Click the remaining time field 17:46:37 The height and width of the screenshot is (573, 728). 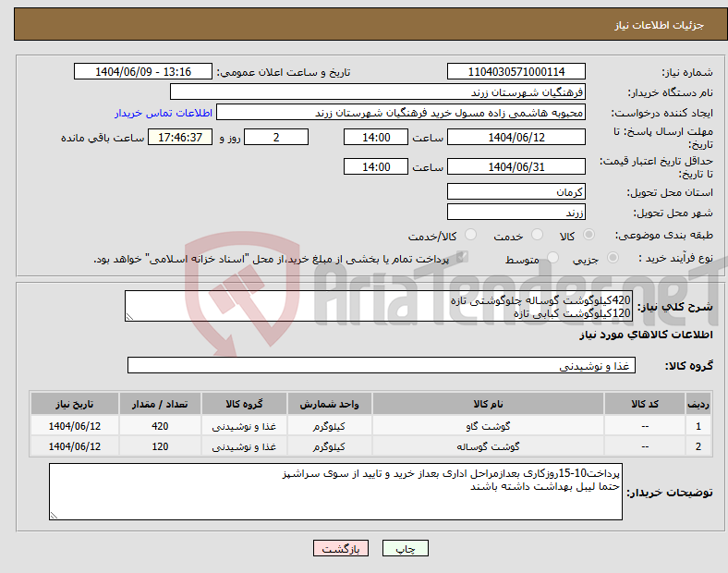[x=180, y=137]
